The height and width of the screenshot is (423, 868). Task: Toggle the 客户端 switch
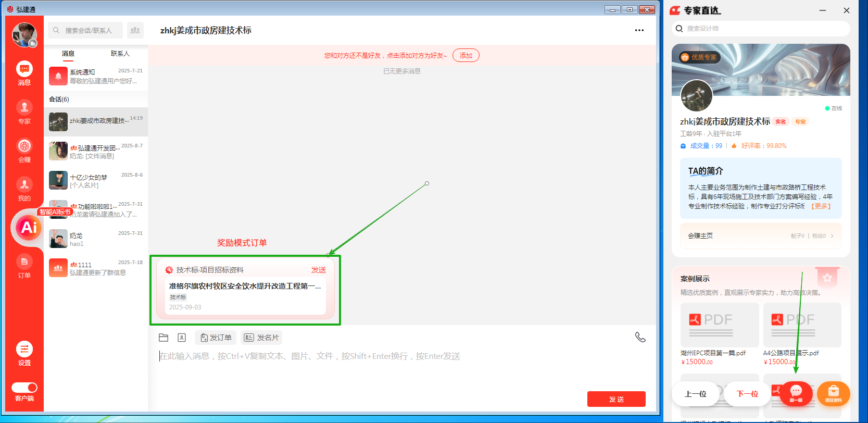click(24, 388)
